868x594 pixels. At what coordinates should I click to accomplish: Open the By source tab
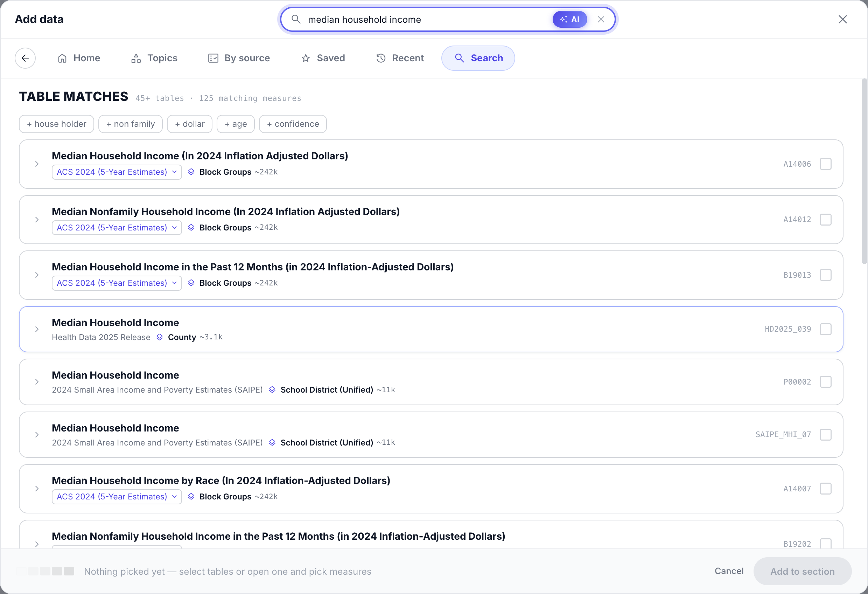click(239, 58)
